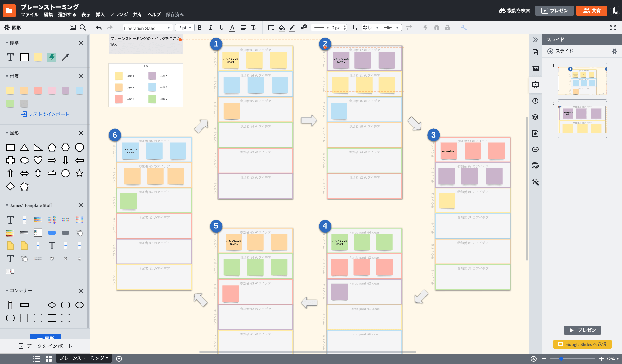Pick the pink sticky note swatch
Image resolution: width=622 pixels, height=364 pixels.
pos(52,91)
